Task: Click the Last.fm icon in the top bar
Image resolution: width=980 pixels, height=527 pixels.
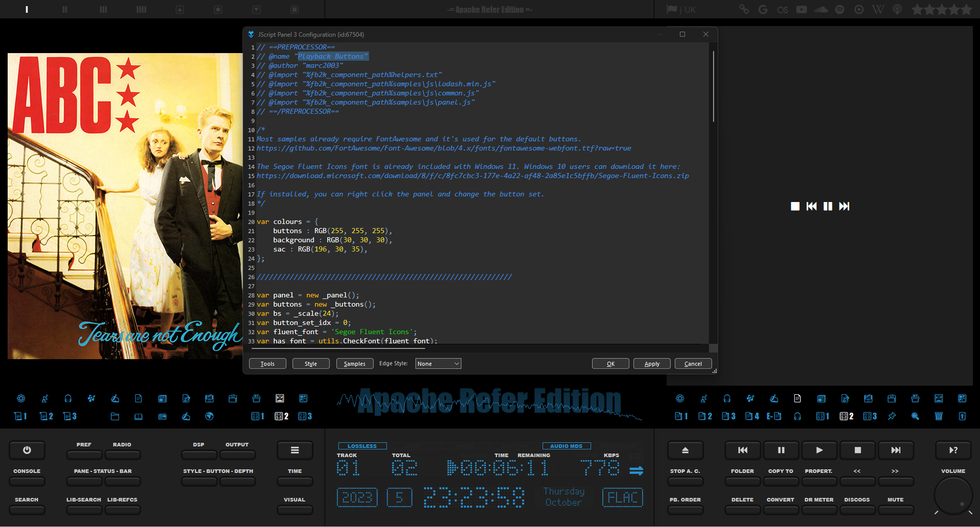Action: (782, 10)
